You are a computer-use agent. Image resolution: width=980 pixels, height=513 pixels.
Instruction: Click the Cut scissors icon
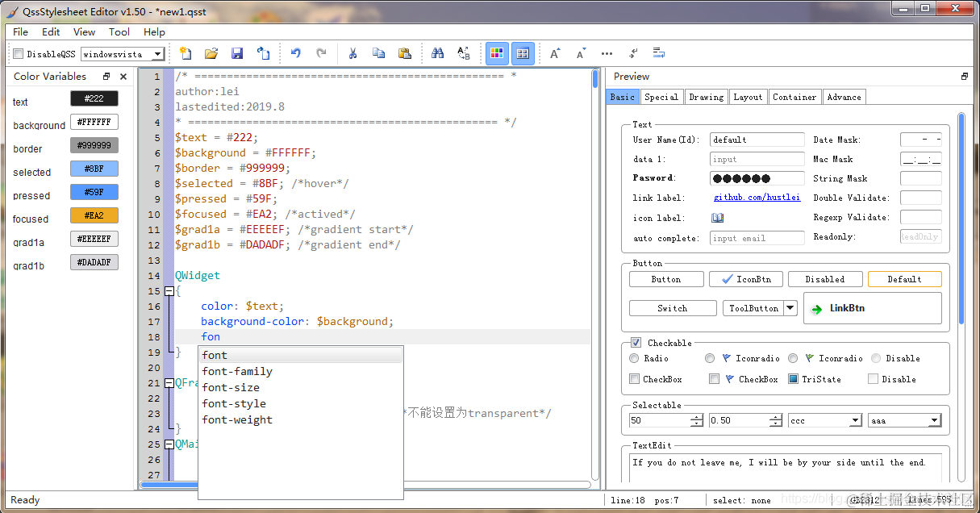(x=352, y=53)
